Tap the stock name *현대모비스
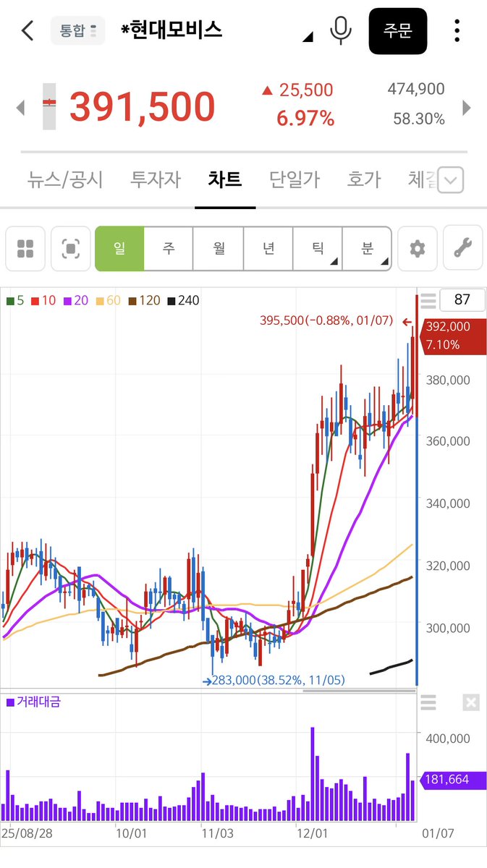Viewport: 487px width, 868px height. click(171, 30)
